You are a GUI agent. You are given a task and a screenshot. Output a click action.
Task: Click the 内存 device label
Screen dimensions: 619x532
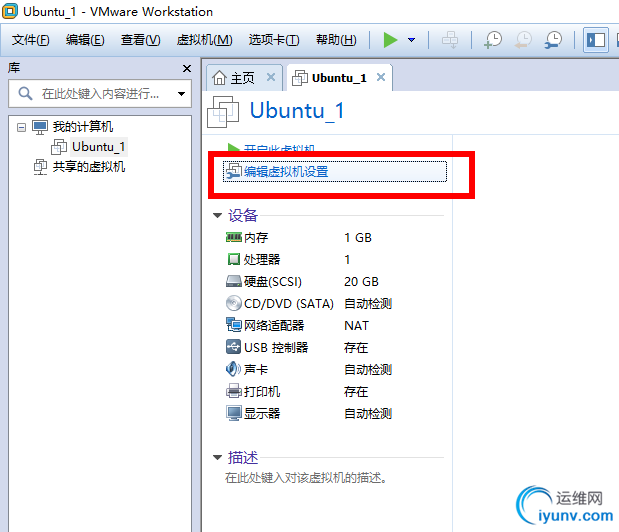256,238
